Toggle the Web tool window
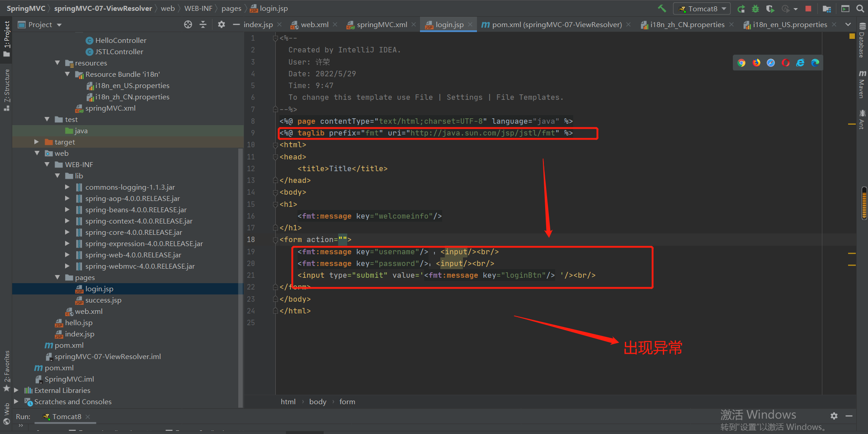This screenshot has height=434, width=868. pos(6,414)
